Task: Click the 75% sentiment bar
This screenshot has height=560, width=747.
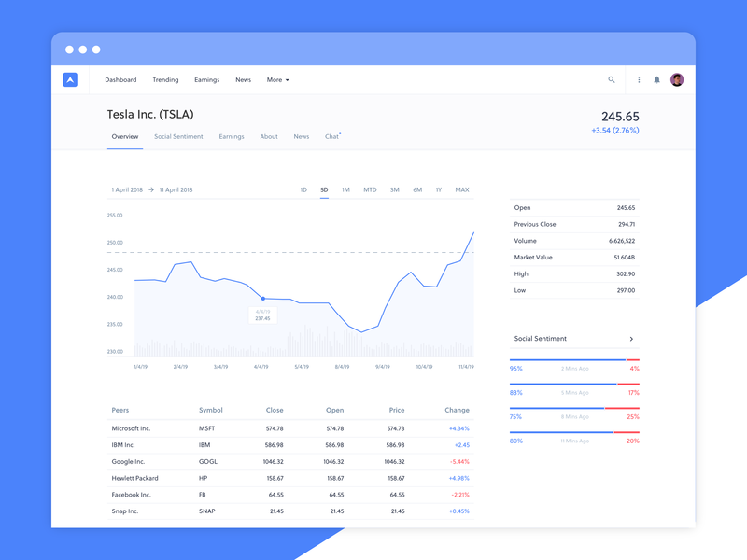Action: pyautogui.click(x=574, y=408)
